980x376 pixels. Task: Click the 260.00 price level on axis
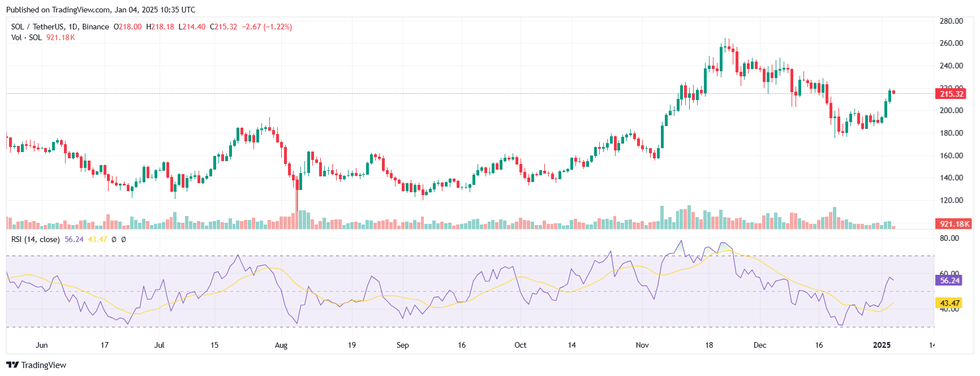click(951, 43)
